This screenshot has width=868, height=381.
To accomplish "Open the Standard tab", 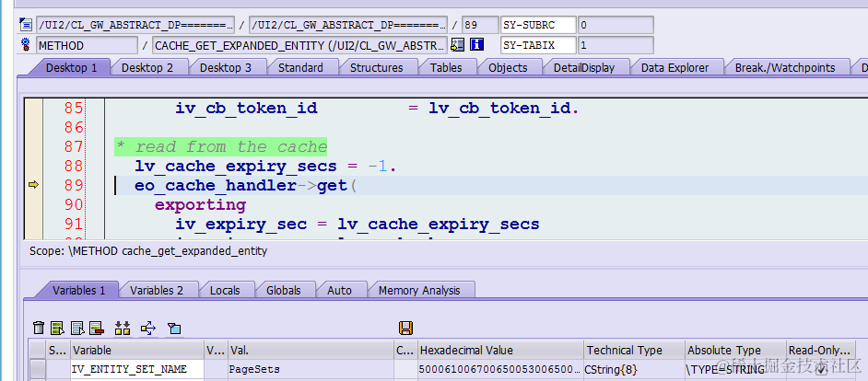I will click(x=300, y=67).
